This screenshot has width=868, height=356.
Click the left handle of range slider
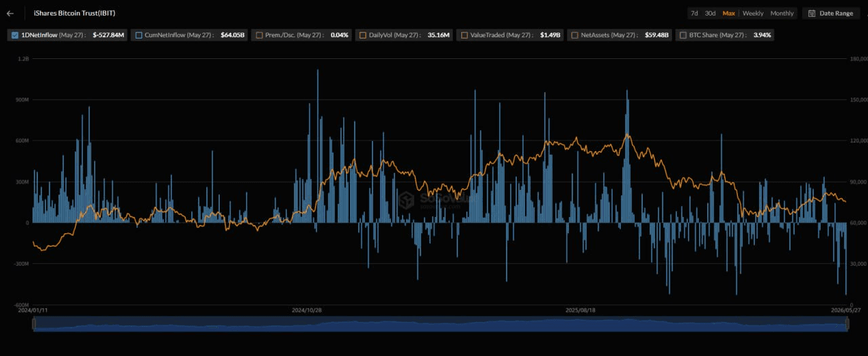coord(34,325)
